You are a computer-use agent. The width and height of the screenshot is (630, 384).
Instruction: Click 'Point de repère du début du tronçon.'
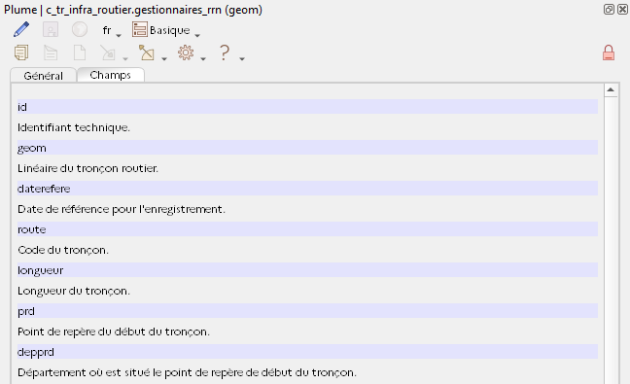pos(113,331)
